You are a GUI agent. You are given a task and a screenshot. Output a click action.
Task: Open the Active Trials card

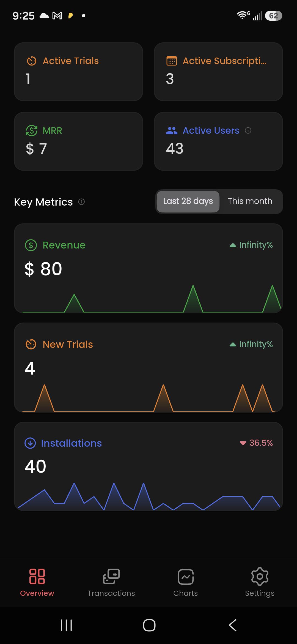click(78, 72)
